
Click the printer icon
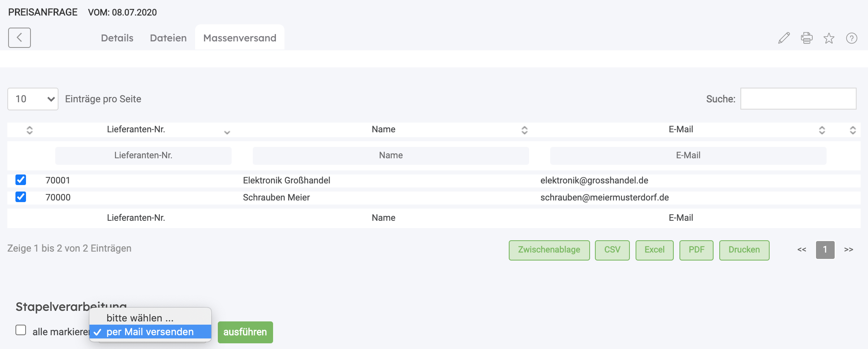pos(806,38)
